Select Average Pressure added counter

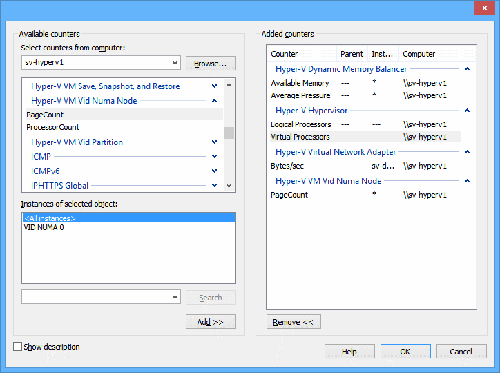click(365, 96)
